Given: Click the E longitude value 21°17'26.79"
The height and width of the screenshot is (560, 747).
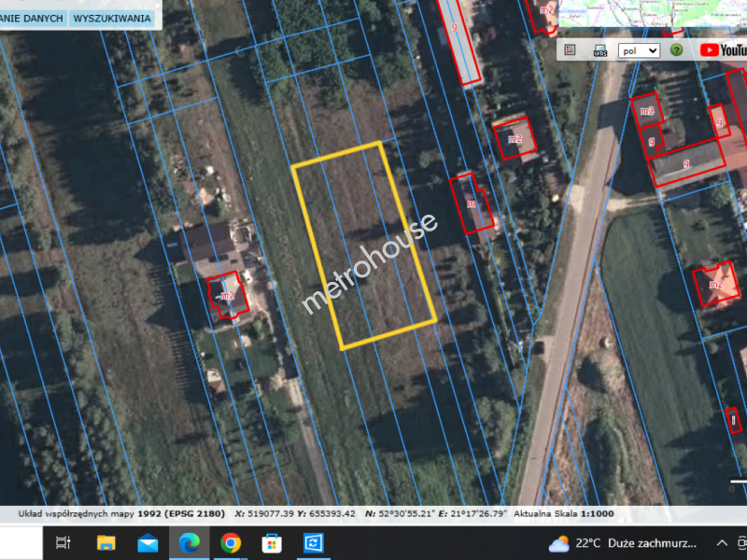Looking at the screenshot, I should click(x=478, y=514).
